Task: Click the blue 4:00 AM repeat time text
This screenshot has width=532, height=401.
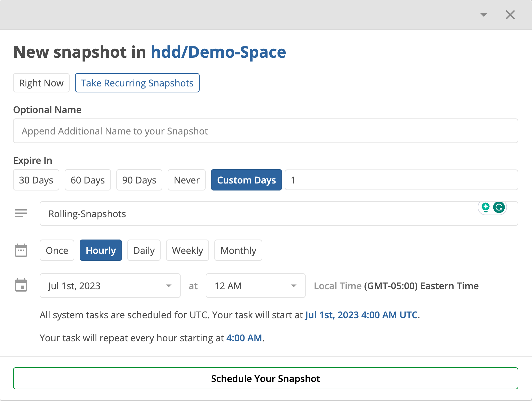Action: pos(244,338)
